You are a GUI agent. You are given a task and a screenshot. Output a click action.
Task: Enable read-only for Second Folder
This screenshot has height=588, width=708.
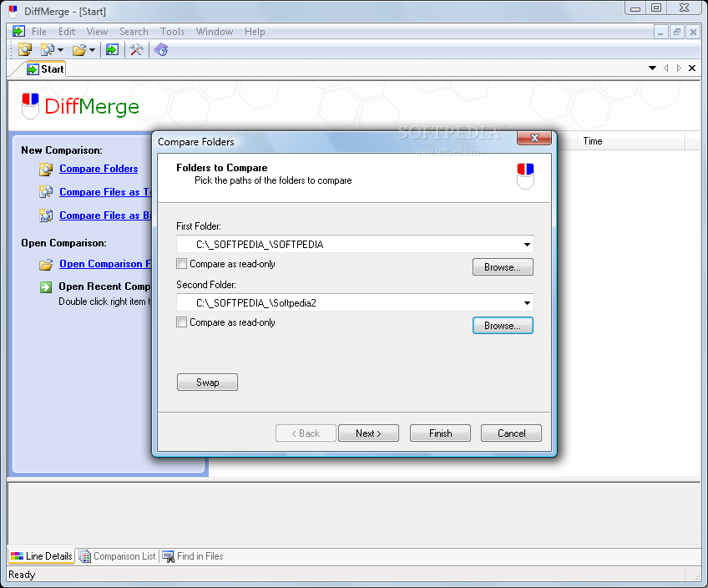(181, 322)
